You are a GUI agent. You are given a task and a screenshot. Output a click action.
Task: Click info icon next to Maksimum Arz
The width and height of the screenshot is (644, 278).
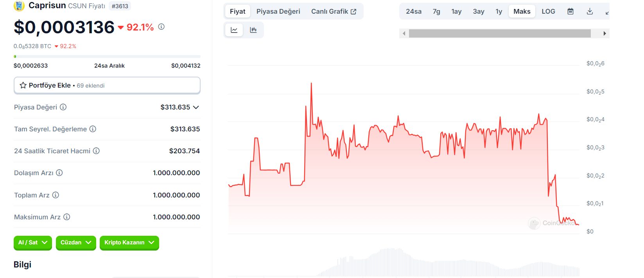(x=67, y=217)
